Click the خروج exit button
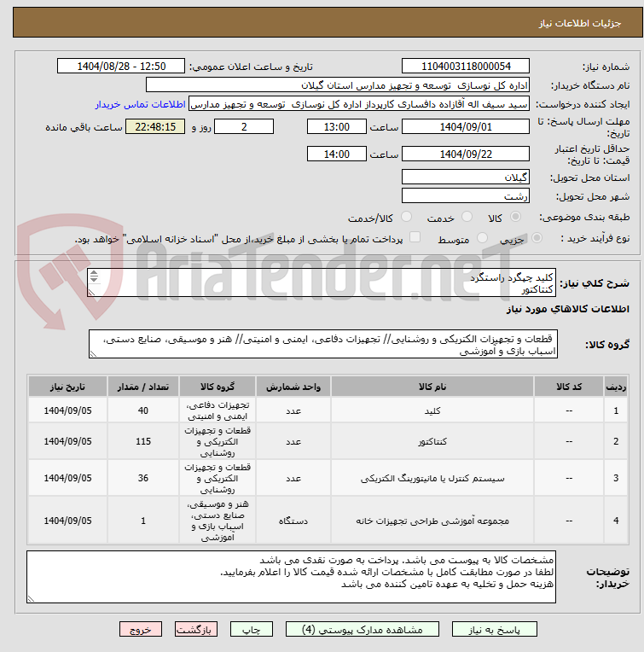 pyautogui.click(x=141, y=630)
